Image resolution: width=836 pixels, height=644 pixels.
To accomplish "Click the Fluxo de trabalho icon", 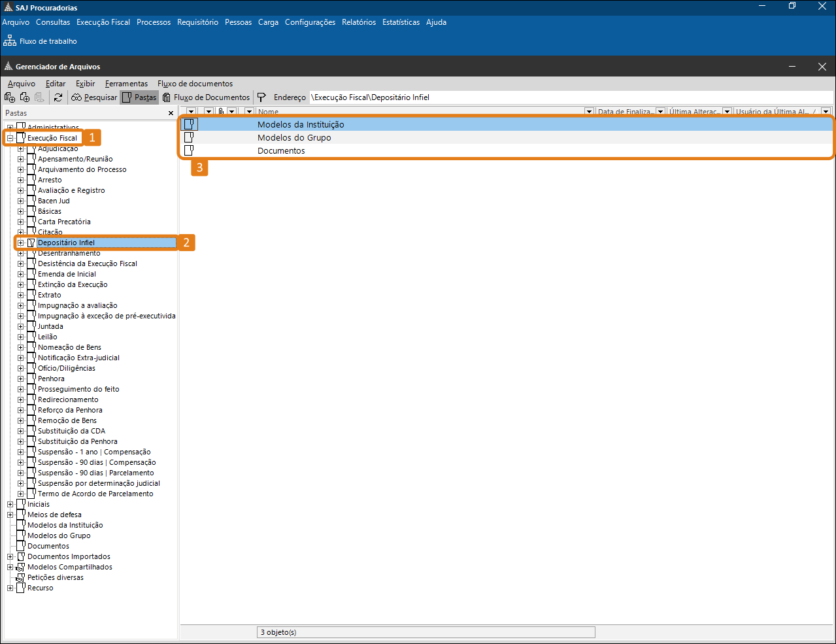I will click(x=10, y=41).
